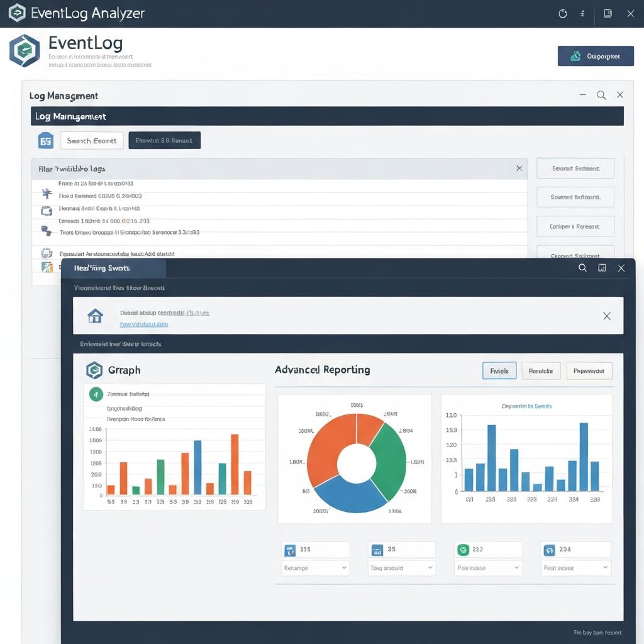Minimize the Log Management panel
Viewport: 644px width, 644px height.
tap(582, 94)
